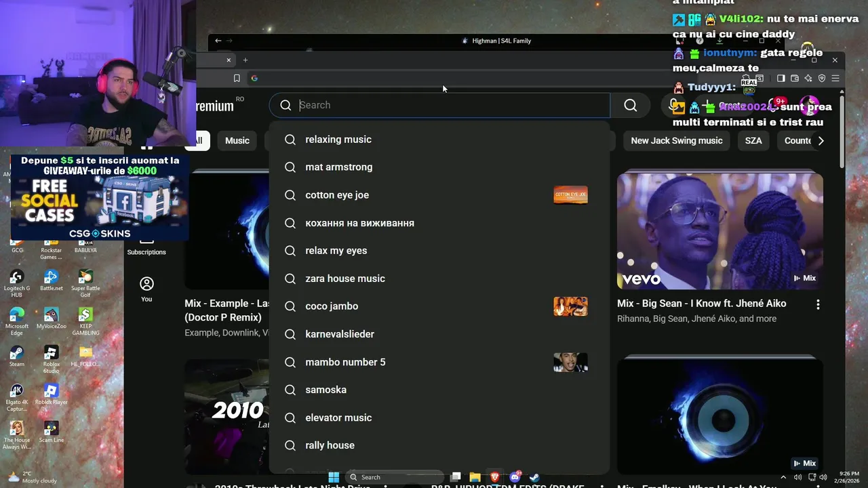Image resolution: width=868 pixels, height=488 pixels.
Task: Close the current browser tab
Action: pyautogui.click(x=229, y=60)
